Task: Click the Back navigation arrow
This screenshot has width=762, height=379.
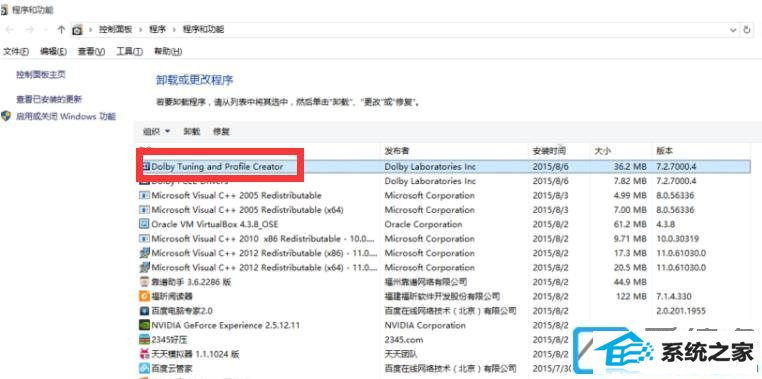Action: 10,30
